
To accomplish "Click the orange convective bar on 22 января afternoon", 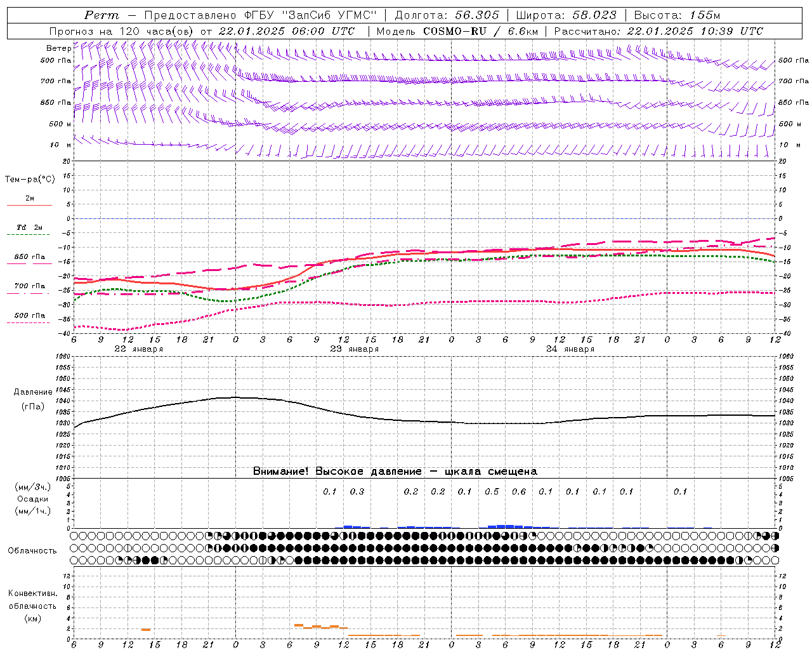I will (146, 629).
